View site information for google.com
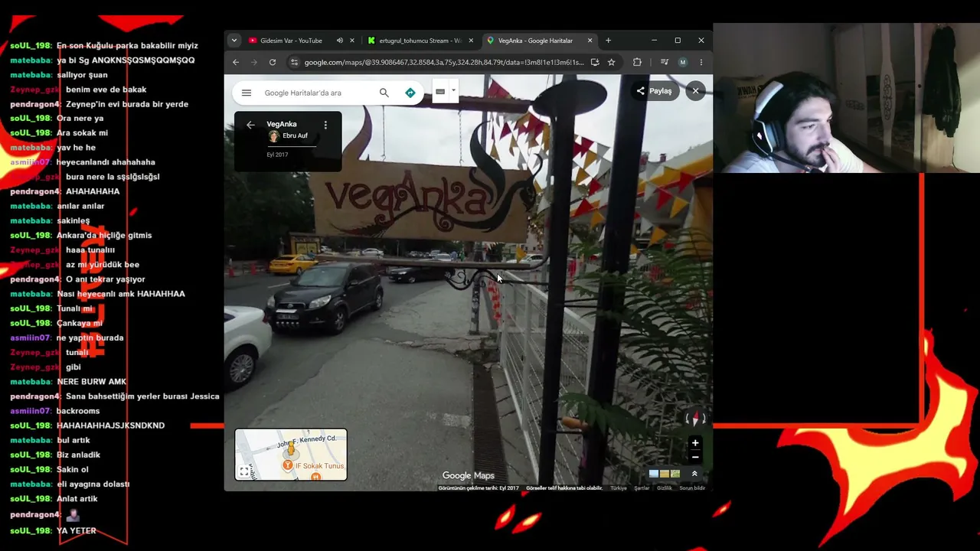 point(294,63)
